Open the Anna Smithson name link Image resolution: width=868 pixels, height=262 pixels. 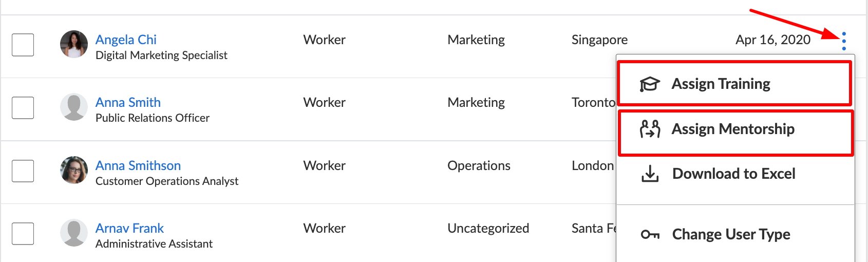click(138, 165)
